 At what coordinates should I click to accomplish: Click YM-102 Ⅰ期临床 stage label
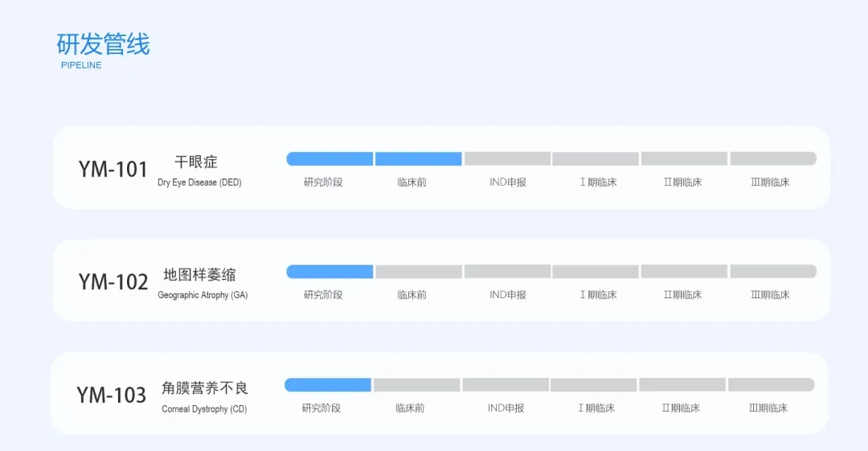tap(599, 295)
